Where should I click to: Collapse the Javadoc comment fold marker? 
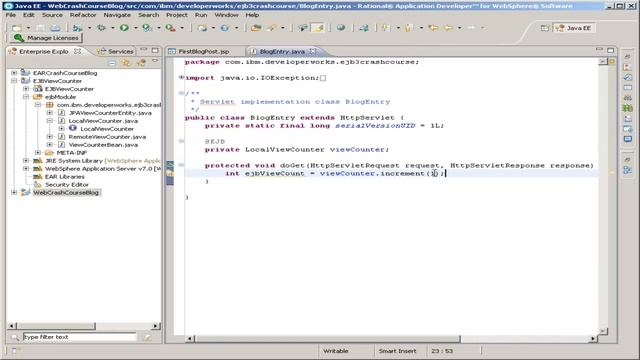tap(181, 93)
